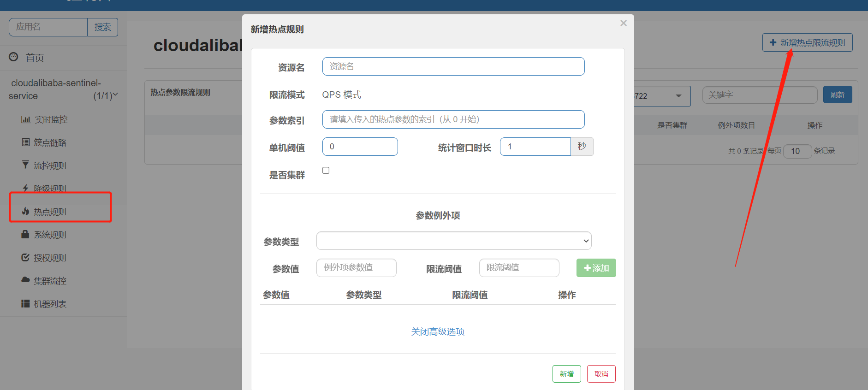Click the plus icon in 新增热点限流规则 button
Screen dimensions: 868x390
[773, 42]
